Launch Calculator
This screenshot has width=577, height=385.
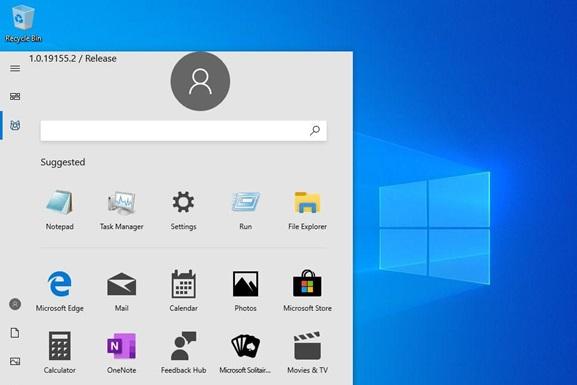tap(60, 353)
